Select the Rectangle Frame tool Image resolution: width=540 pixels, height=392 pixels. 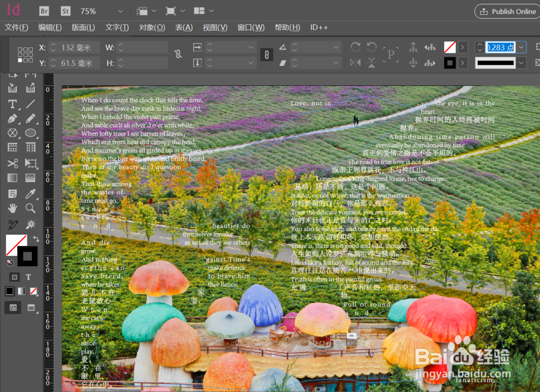12,133
